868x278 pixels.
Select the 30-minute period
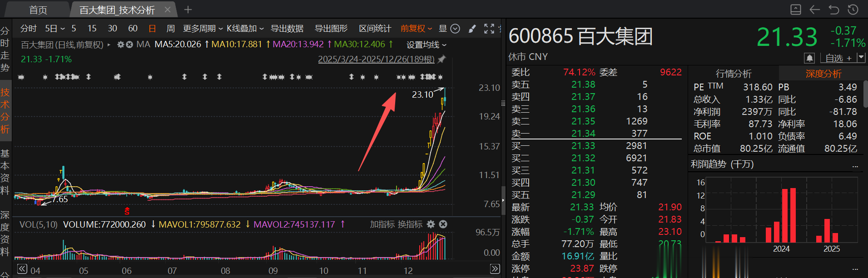click(112, 29)
